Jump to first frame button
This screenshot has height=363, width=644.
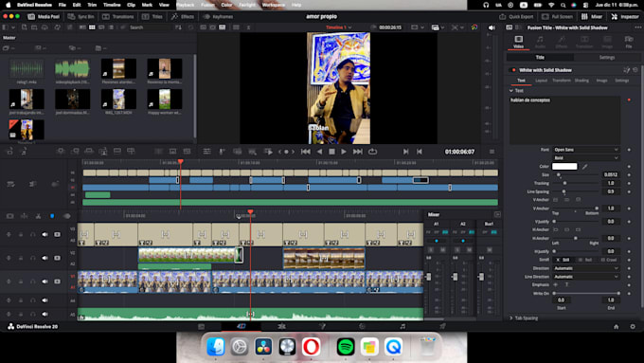coord(306,152)
